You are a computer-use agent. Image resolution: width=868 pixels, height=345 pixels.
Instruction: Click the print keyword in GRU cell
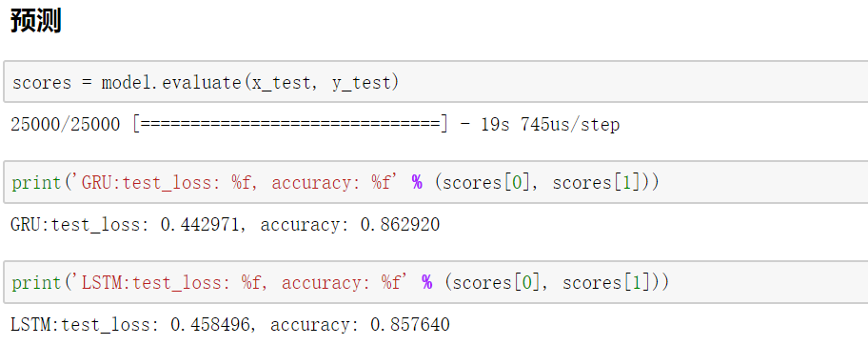click(x=36, y=183)
